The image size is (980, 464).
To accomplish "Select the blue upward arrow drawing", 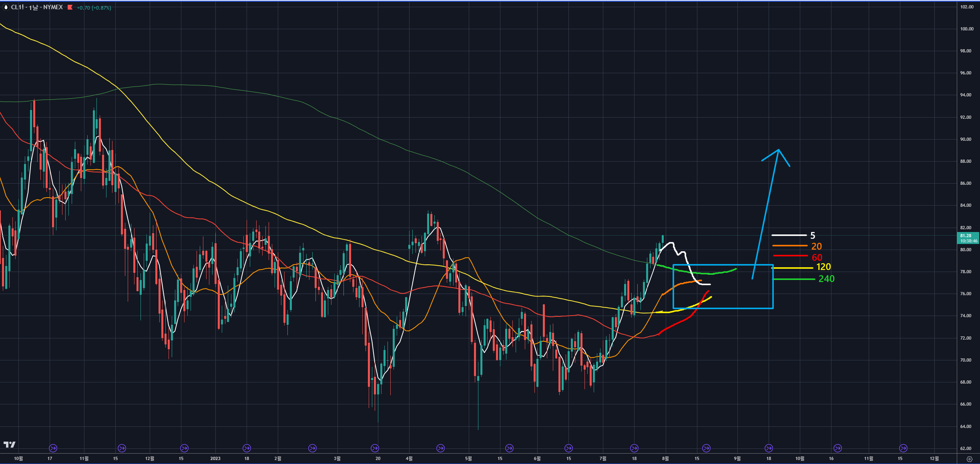I will coord(765,214).
